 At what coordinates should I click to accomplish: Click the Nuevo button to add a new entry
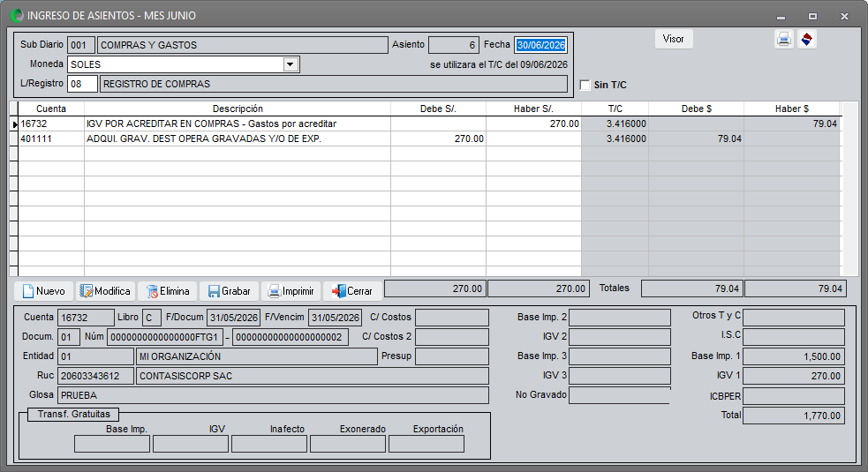pos(44,291)
